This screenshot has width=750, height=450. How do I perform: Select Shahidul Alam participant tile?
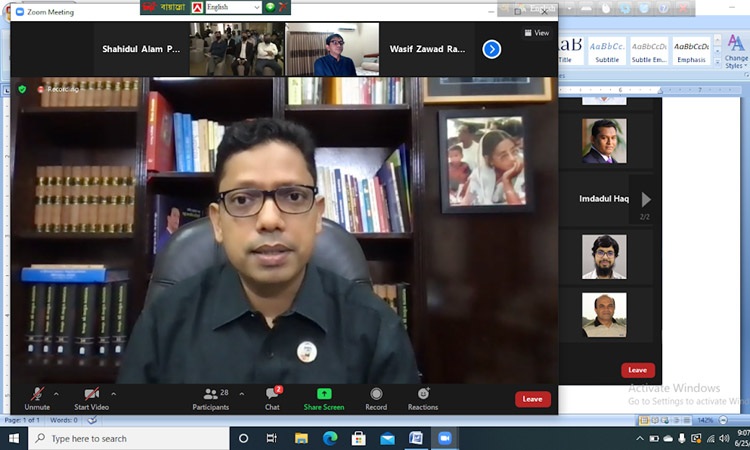coord(141,49)
